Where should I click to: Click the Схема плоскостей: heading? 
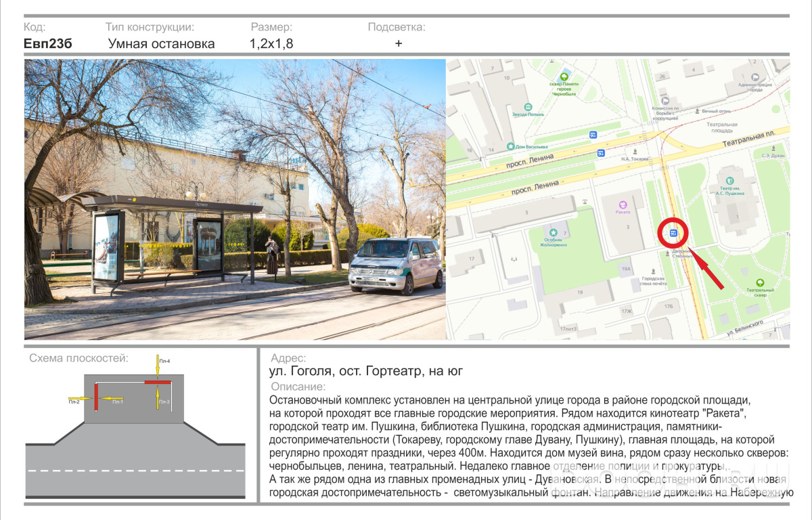coord(78,358)
